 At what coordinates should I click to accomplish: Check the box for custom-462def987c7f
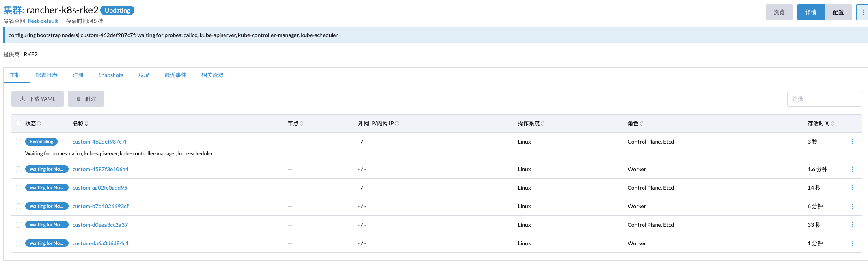click(19, 142)
